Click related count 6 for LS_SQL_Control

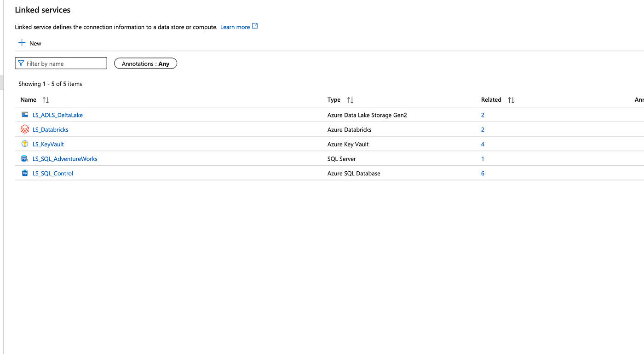(x=483, y=174)
